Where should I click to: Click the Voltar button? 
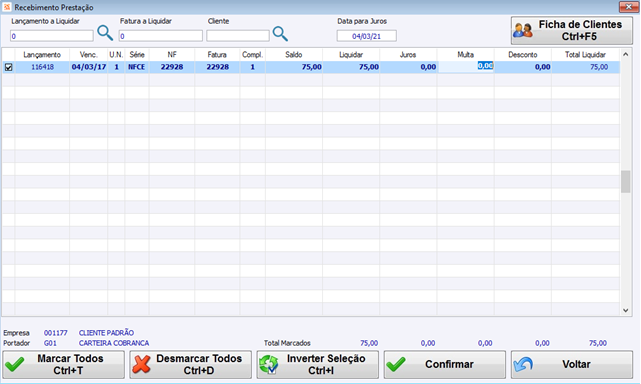click(572, 364)
